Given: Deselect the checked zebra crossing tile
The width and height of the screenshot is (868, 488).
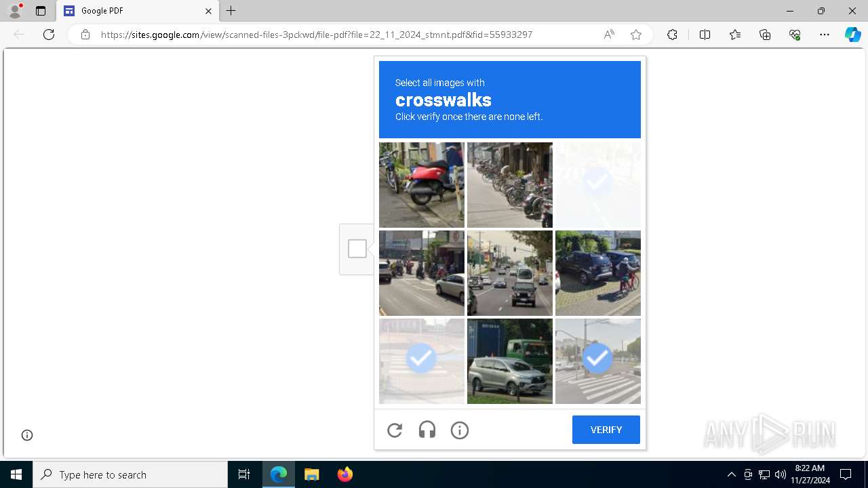Looking at the screenshot, I should click(x=598, y=361).
